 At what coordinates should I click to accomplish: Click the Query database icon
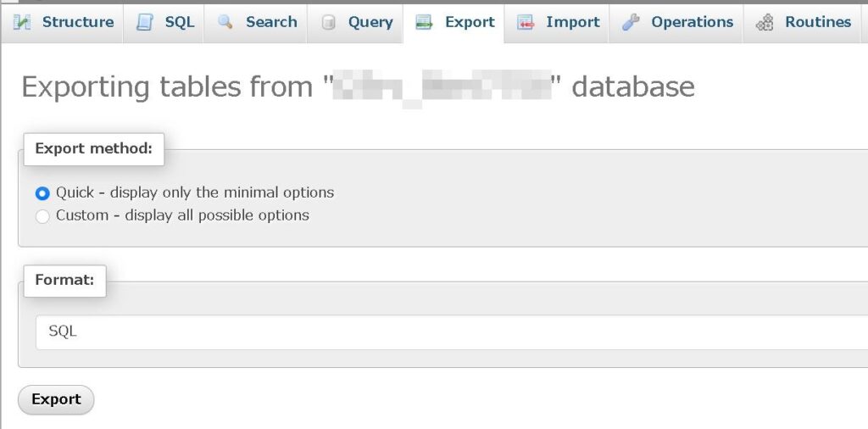[x=328, y=23]
